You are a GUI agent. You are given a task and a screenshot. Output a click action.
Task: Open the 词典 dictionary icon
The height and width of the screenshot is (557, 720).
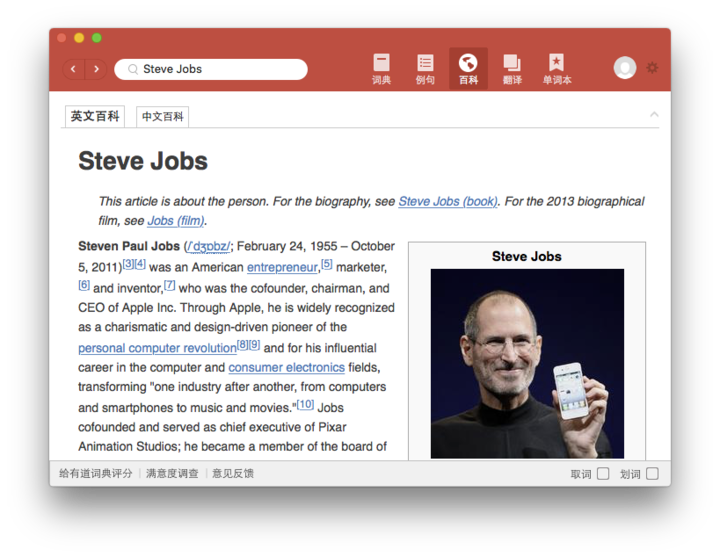pyautogui.click(x=381, y=68)
